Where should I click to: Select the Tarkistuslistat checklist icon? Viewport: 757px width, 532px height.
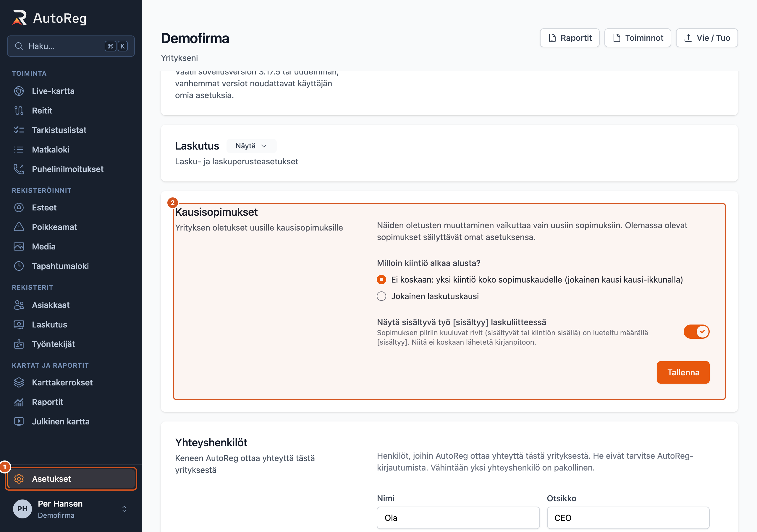coord(19,130)
